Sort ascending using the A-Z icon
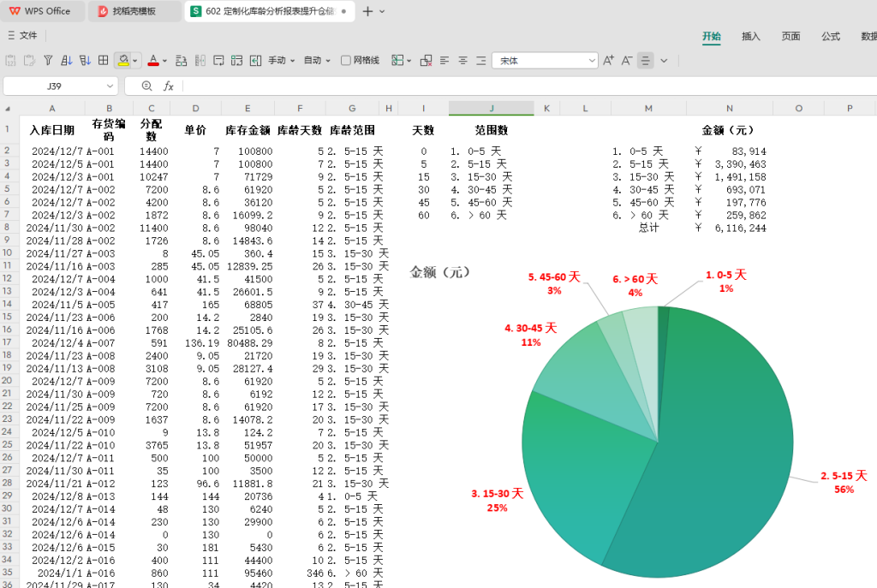Screen dimensions: 877x588 pyautogui.click(x=67, y=61)
